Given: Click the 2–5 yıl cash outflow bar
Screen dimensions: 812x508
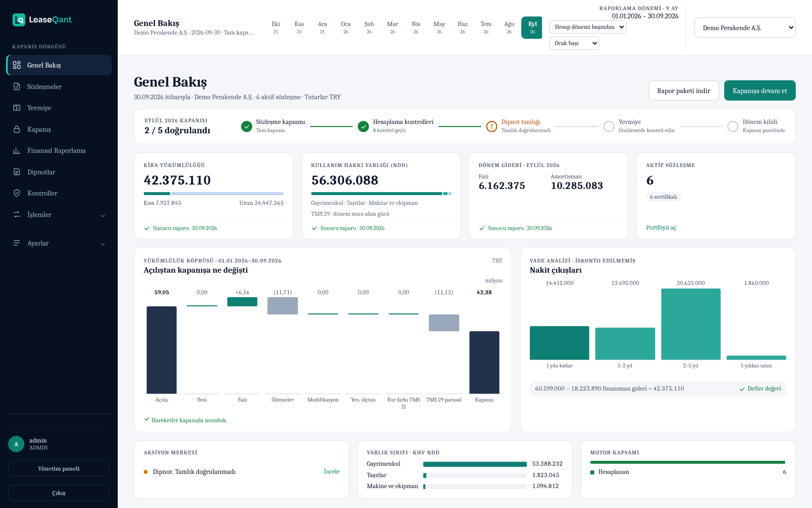Looking at the screenshot, I should (691, 324).
